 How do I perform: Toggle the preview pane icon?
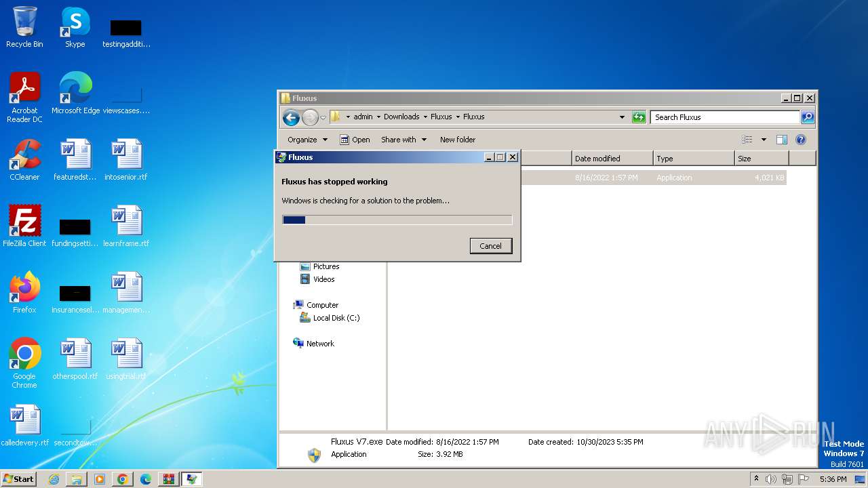(782, 140)
